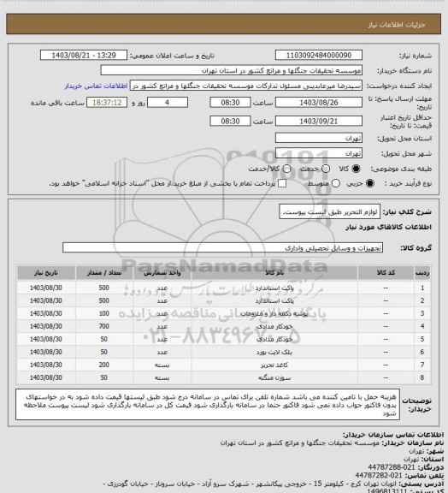Click the تعداد / مقدار column header
Screen dimensions: 448x493
104,273
